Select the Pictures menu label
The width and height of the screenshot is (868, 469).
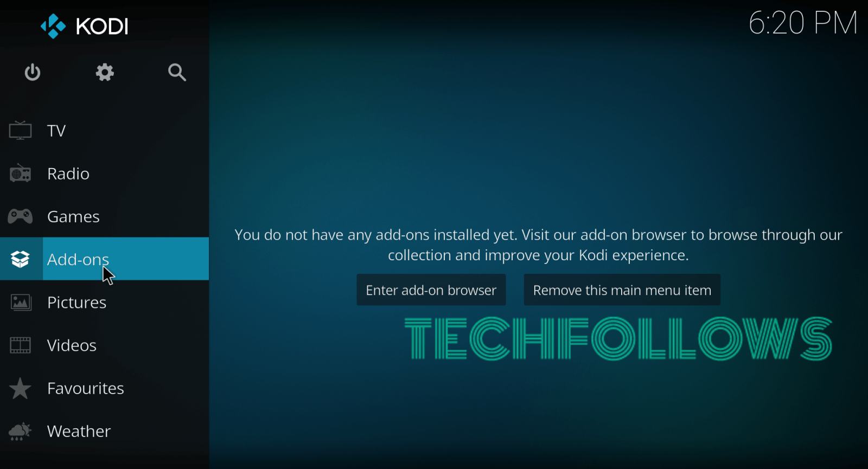[76, 303]
